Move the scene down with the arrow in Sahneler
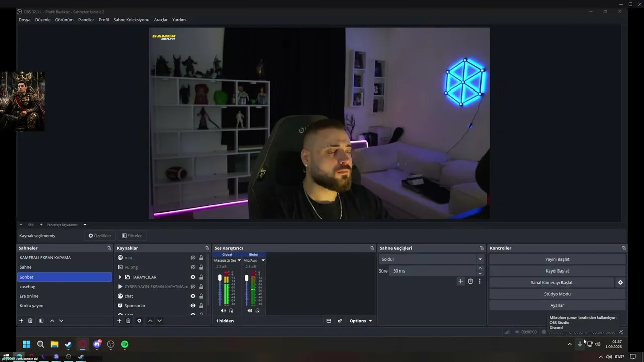 [61, 321]
